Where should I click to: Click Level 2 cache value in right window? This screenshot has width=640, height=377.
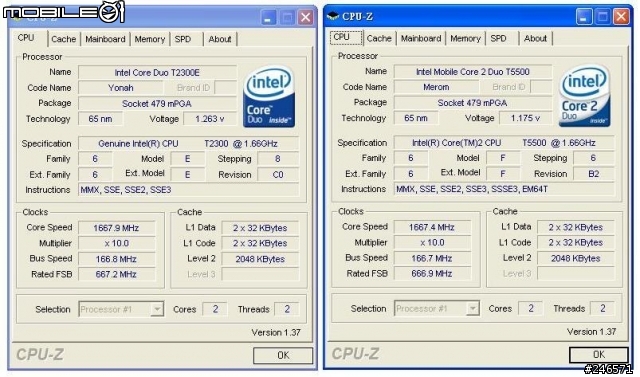(x=576, y=258)
